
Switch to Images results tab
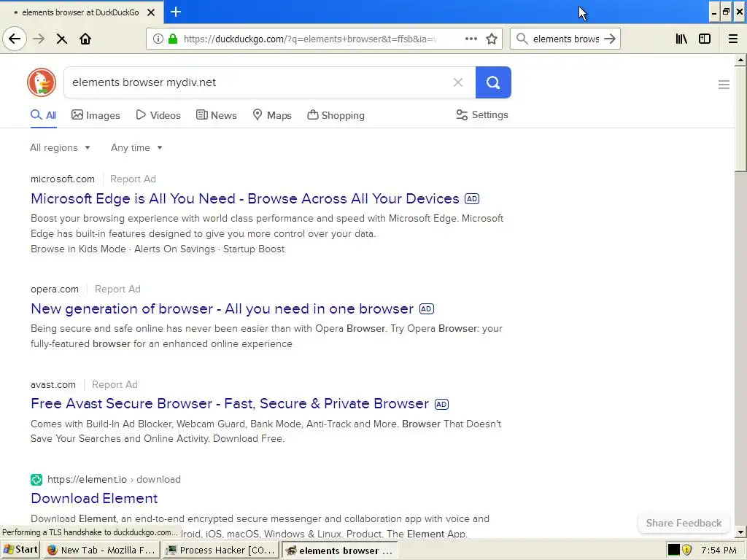96,115
